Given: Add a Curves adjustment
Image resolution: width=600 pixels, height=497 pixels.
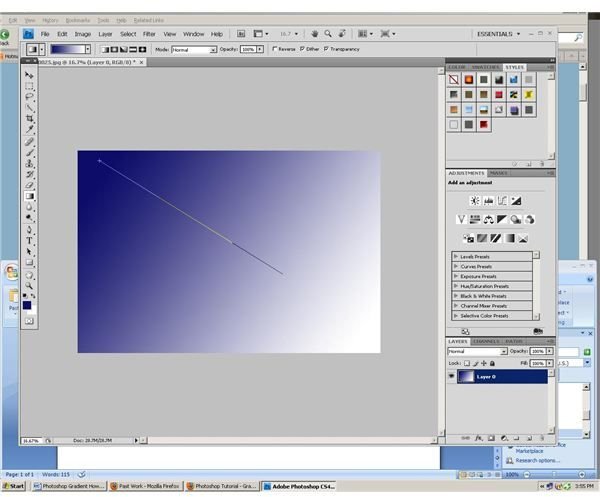Looking at the screenshot, I should click(x=502, y=201).
